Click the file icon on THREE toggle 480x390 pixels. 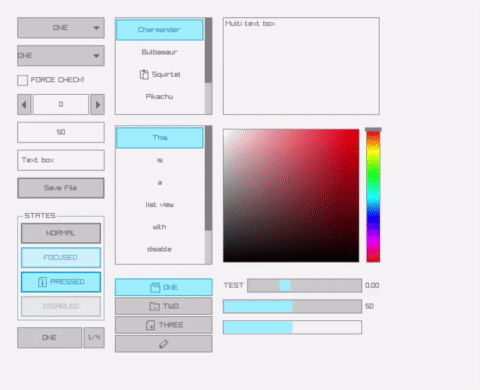pyautogui.click(x=150, y=325)
